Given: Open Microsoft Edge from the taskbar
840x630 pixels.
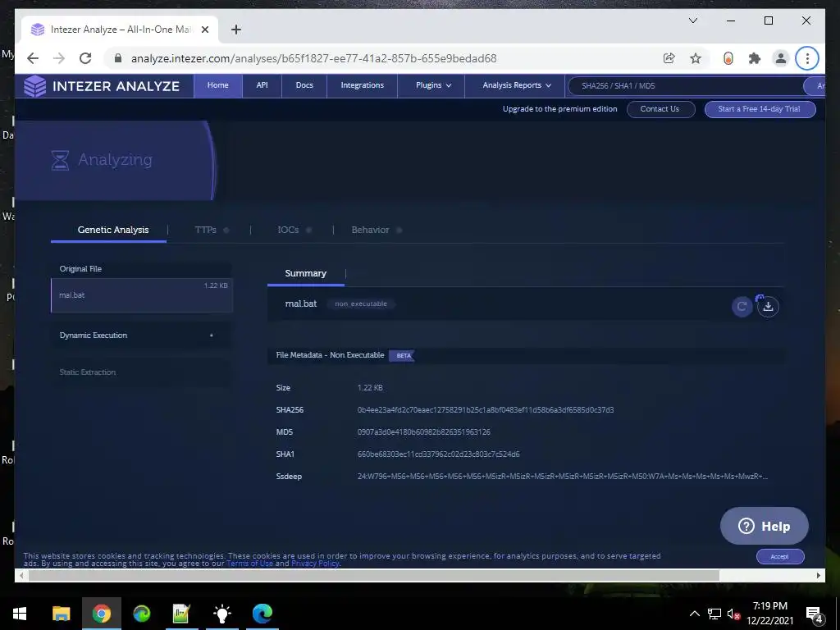Looking at the screenshot, I should (x=262, y=614).
